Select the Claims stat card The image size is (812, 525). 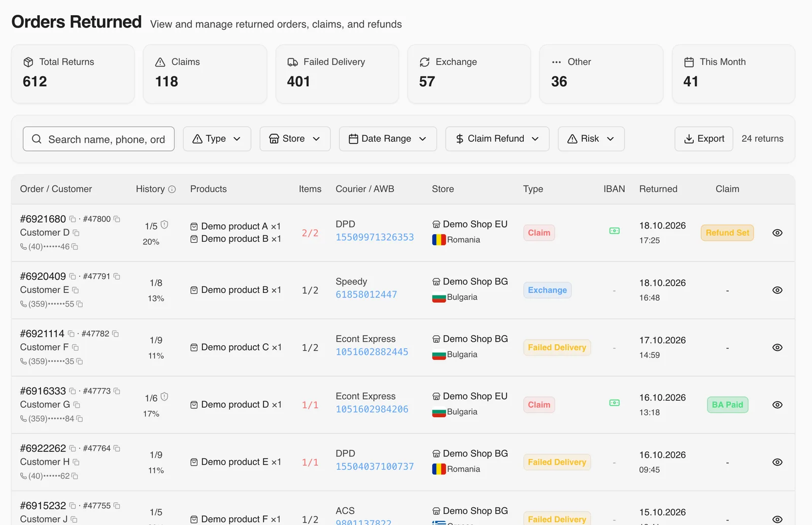pyautogui.click(x=205, y=74)
